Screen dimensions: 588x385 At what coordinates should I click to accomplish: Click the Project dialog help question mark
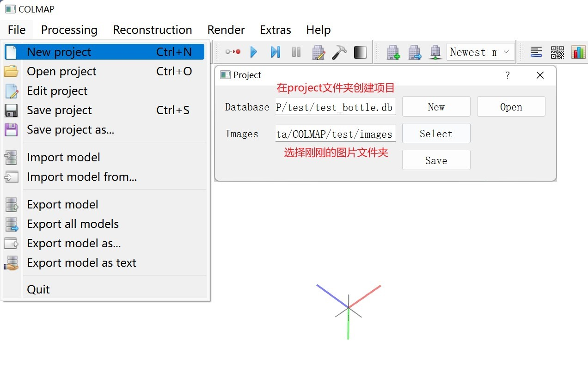(508, 75)
